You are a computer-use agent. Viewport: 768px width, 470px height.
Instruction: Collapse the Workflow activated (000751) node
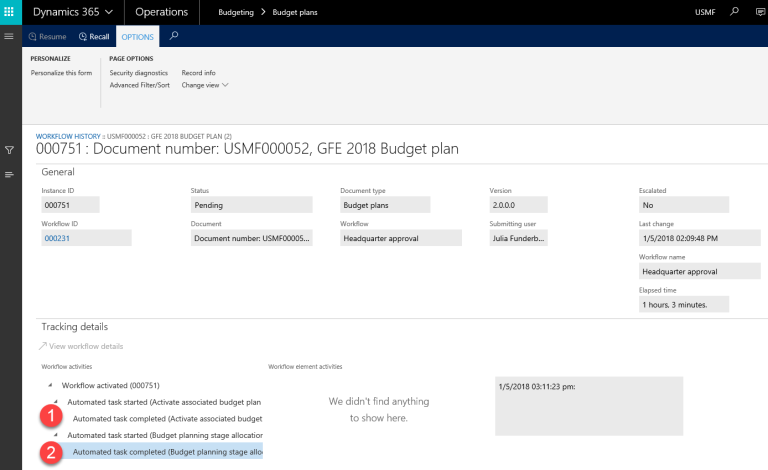[50, 385]
